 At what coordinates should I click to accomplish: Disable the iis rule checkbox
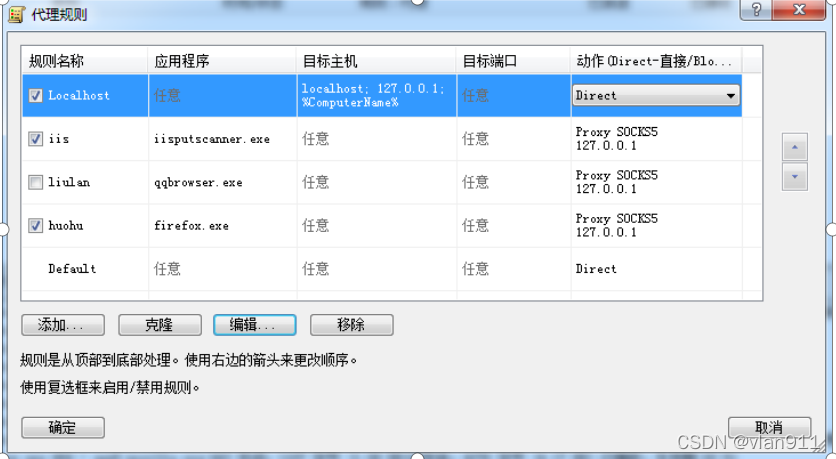pos(35,139)
